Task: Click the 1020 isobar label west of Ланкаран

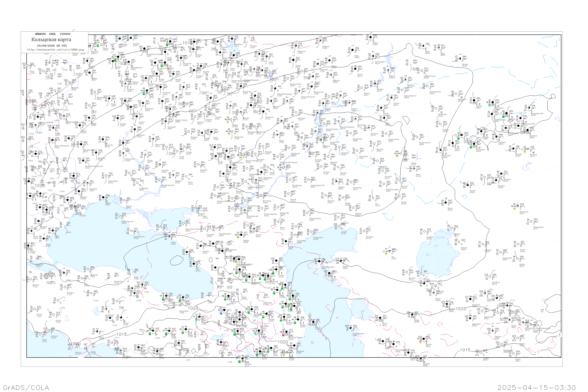Action: click(283, 342)
